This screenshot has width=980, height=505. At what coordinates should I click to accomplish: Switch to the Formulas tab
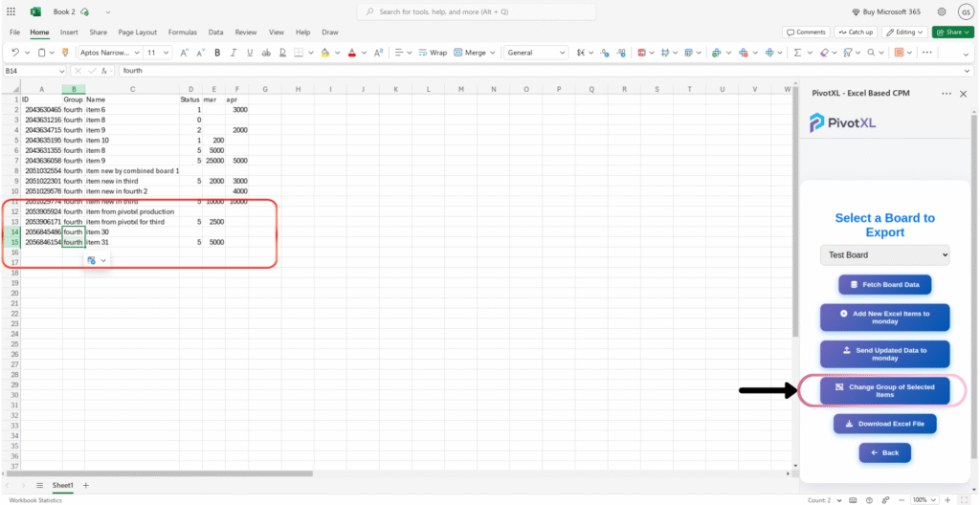tap(183, 32)
